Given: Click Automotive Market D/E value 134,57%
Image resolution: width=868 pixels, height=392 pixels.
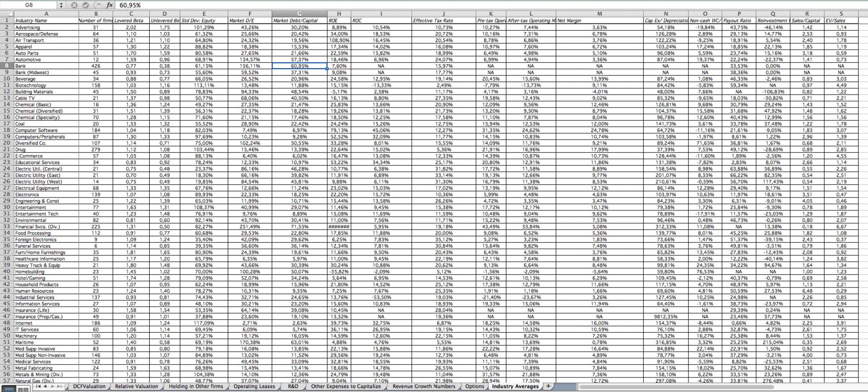Looking at the screenshot, I should (x=250, y=60).
